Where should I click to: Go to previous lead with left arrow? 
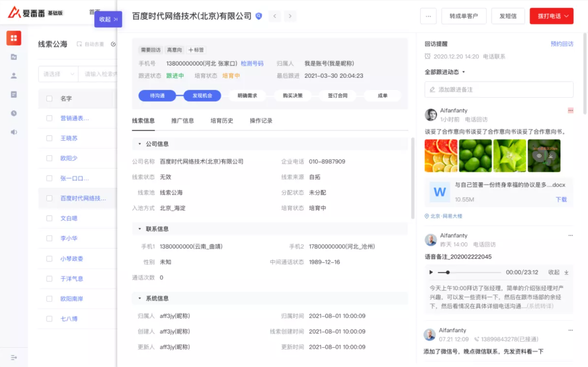click(x=275, y=16)
